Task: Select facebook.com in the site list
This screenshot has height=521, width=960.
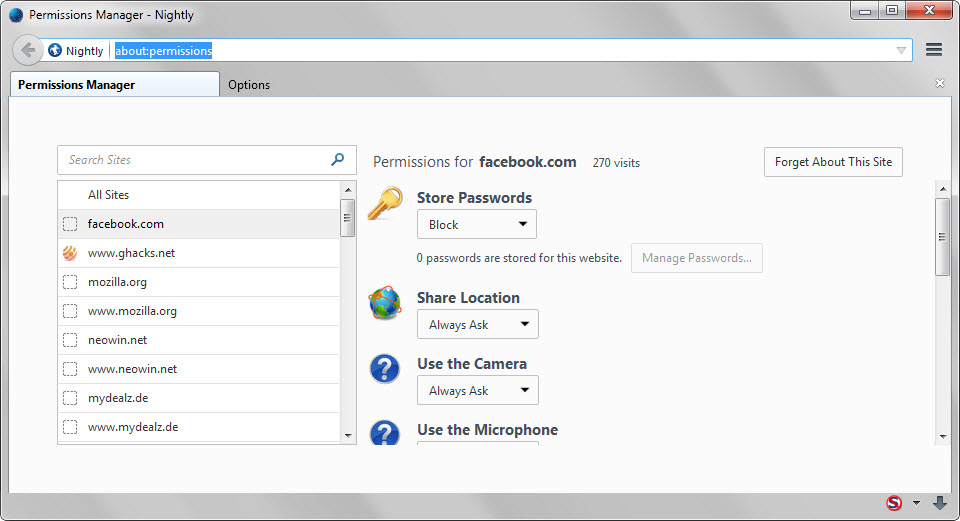Action: pyautogui.click(x=198, y=224)
